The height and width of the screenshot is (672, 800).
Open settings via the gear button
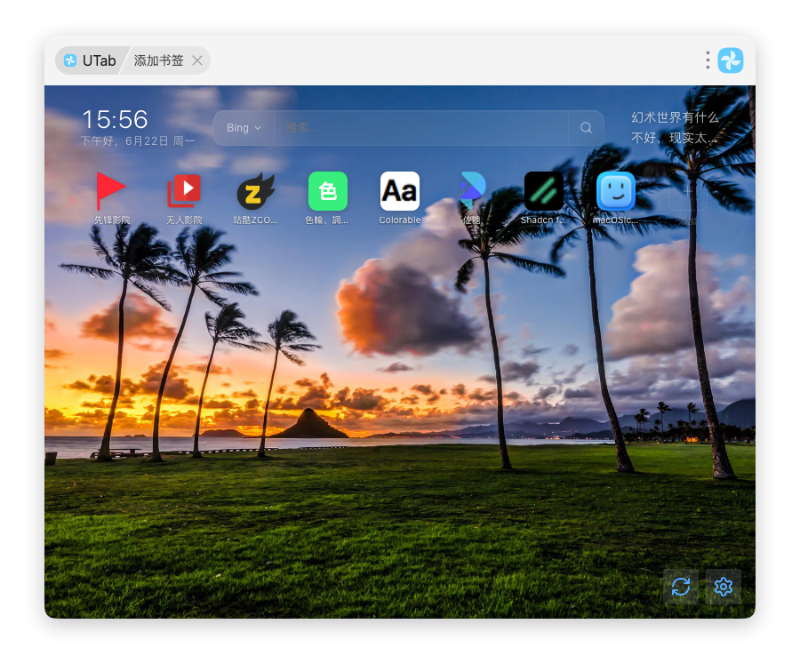[723, 587]
